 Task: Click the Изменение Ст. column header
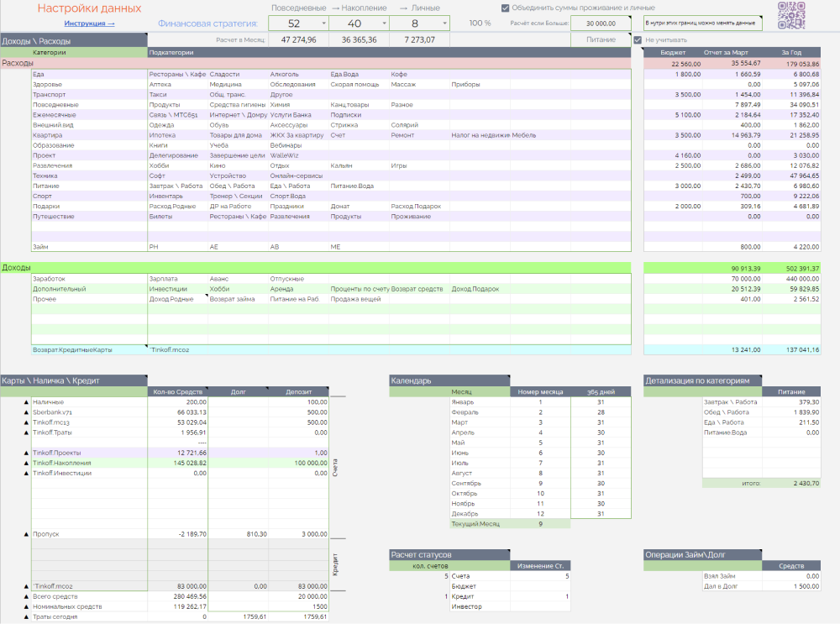[x=540, y=566]
